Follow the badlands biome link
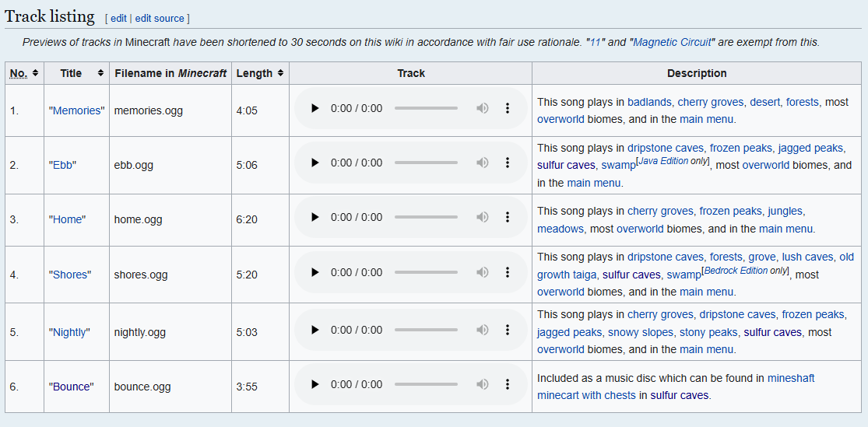The height and width of the screenshot is (427, 868). [649, 102]
